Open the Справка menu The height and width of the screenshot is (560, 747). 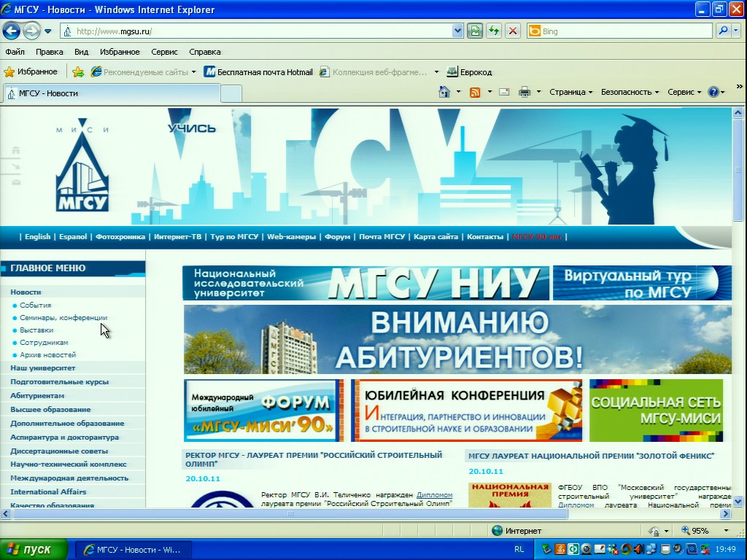tap(205, 52)
